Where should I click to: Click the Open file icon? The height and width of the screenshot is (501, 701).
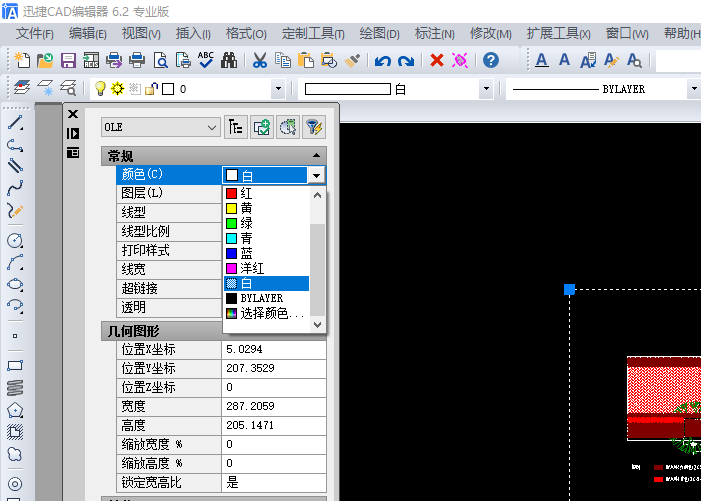[45, 60]
